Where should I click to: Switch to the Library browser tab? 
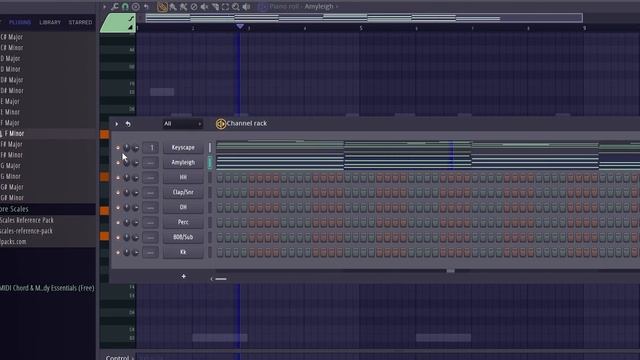click(x=50, y=22)
